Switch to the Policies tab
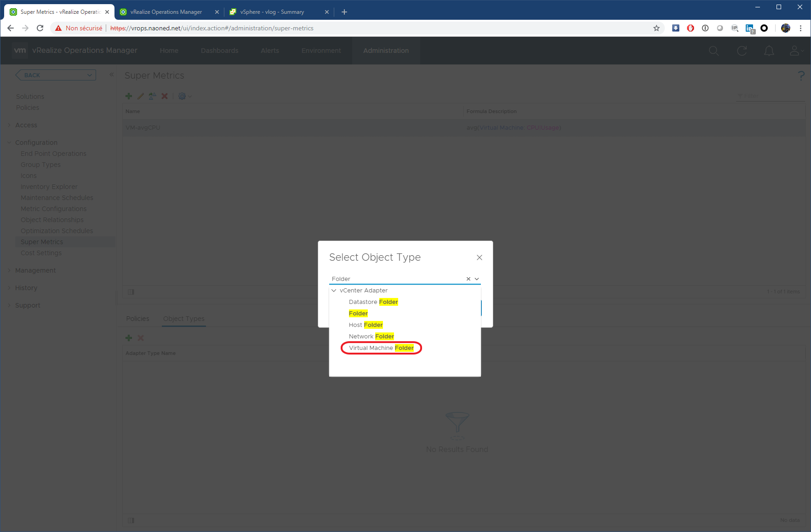Screen dimensions: 811x532 [137, 319]
